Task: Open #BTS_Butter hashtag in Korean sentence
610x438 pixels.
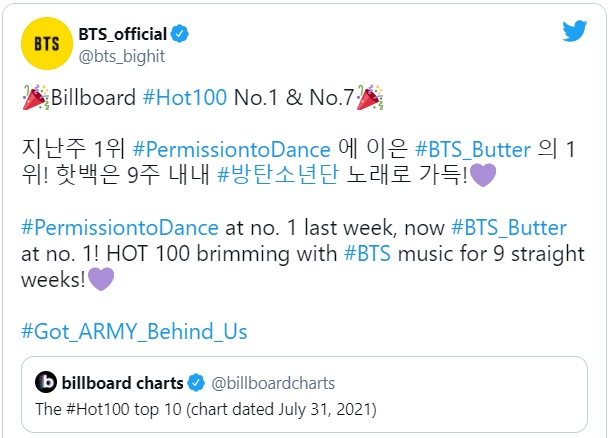Action: pyautogui.click(x=473, y=150)
